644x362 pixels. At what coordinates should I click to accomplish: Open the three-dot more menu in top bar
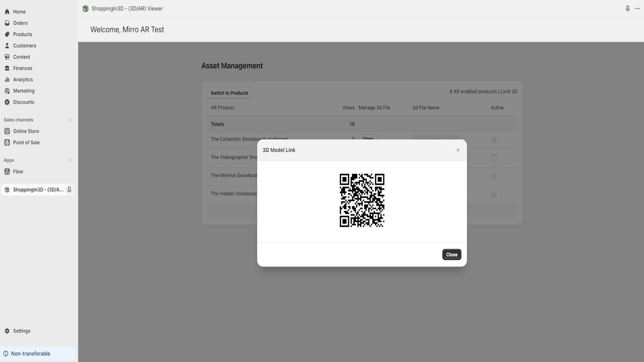point(637,8)
